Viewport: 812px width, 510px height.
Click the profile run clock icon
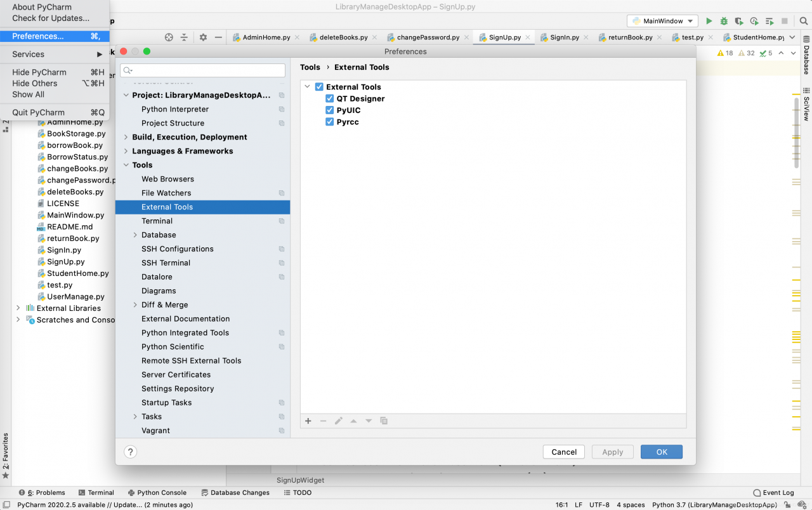pos(754,21)
